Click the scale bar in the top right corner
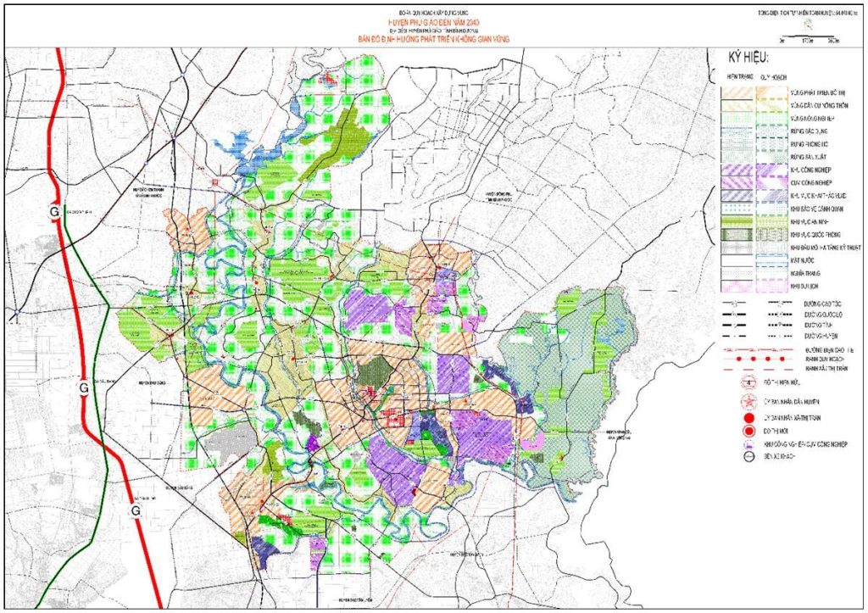868x613 pixels. point(810,37)
